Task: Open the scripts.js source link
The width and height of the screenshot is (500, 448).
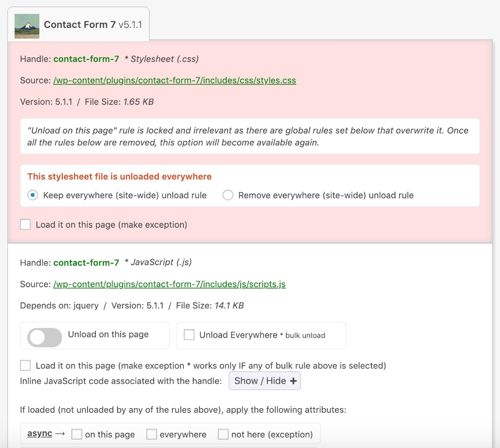Action: [169, 284]
